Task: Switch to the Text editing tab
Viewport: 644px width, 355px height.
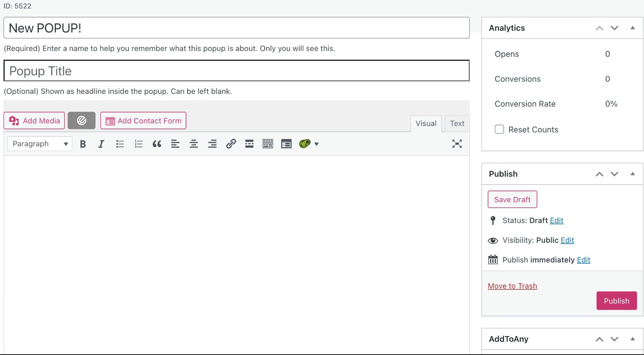Action: 457,123
